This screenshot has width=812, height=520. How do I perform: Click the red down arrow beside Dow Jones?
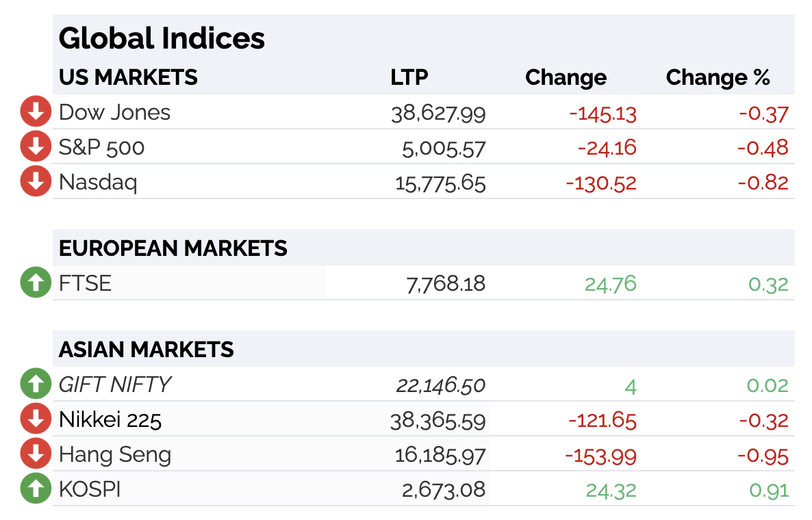tap(36, 112)
